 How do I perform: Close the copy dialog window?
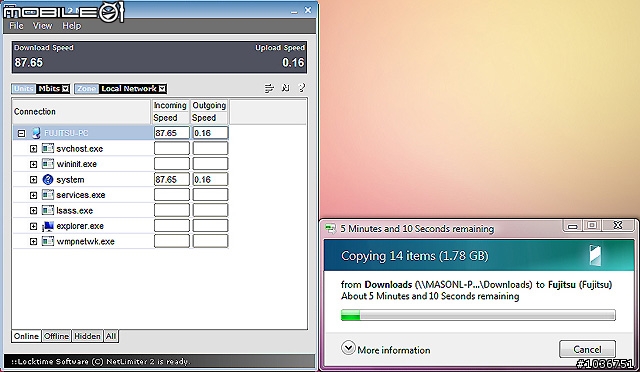[x=618, y=225]
